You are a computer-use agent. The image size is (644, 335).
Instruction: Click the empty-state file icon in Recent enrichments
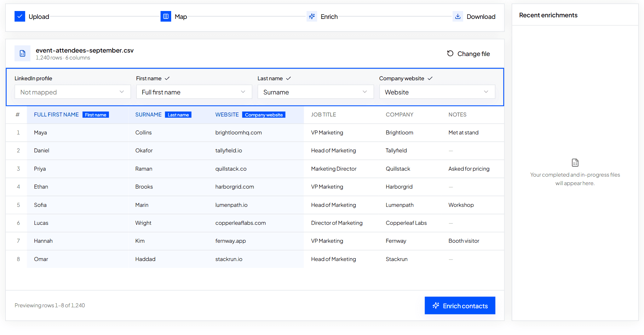tap(575, 162)
